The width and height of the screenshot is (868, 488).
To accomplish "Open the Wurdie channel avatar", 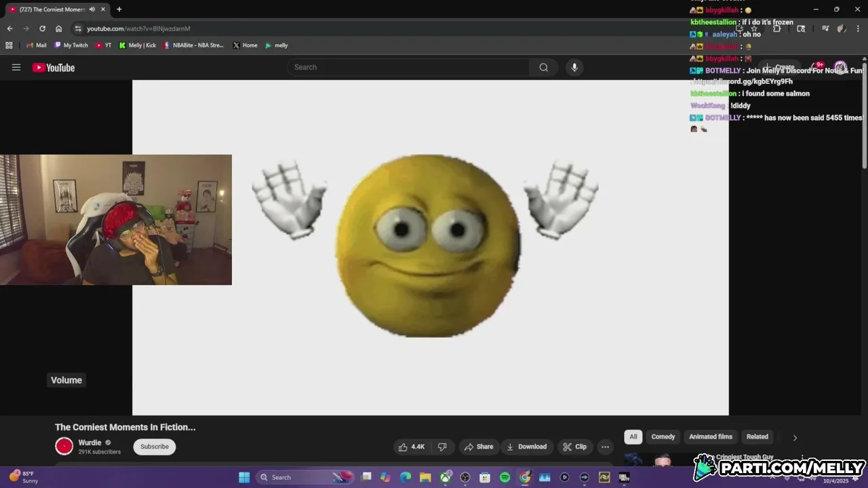I will (x=64, y=446).
